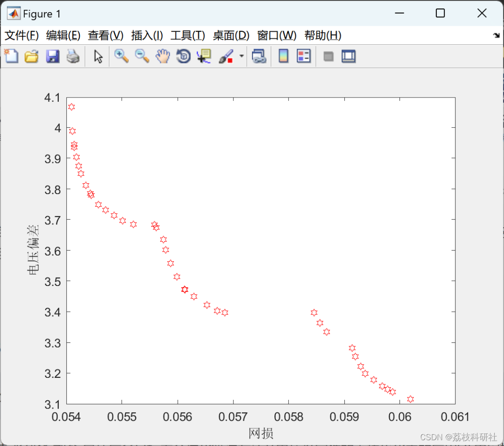Click the x-axis label 网损
The image size is (504, 446).
point(261,433)
